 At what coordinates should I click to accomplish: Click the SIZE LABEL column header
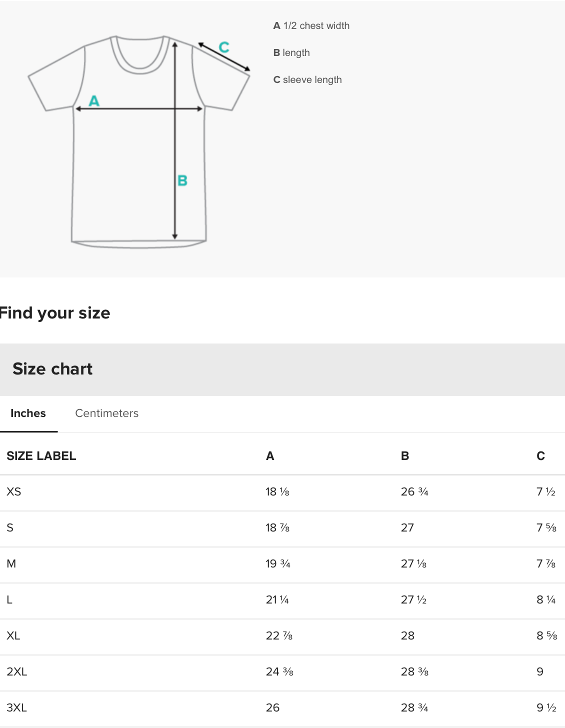tap(41, 456)
